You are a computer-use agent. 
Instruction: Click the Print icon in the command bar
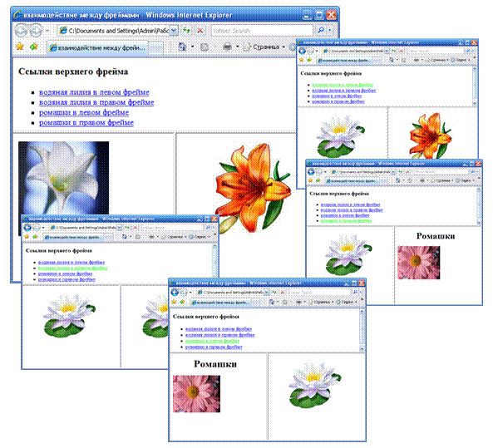click(227, 47)
